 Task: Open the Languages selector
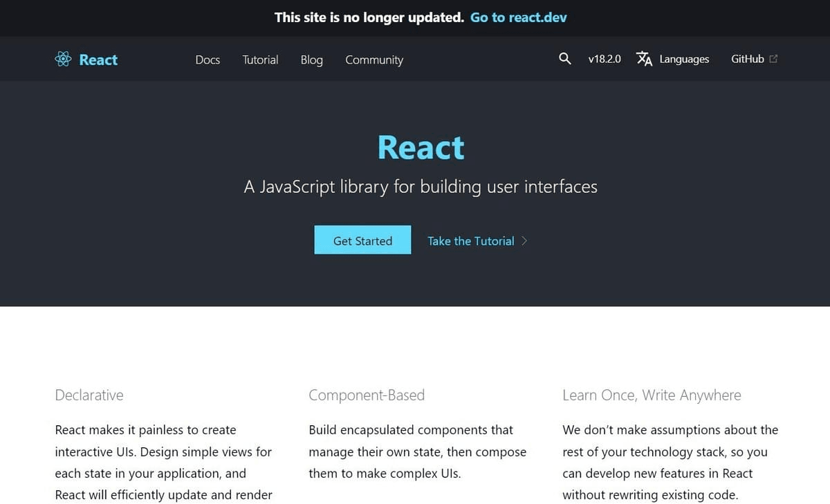click(x=683, y=59)
